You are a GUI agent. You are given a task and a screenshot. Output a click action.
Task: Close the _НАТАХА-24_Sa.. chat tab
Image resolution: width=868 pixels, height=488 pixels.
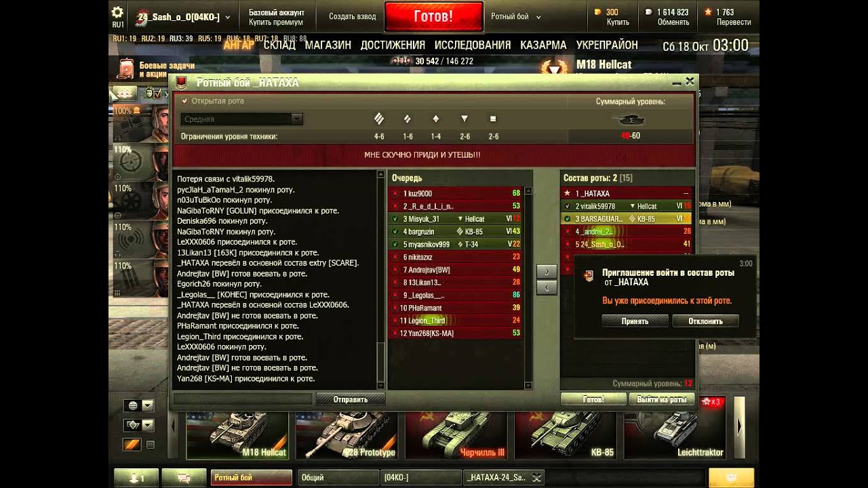(536, 478)
